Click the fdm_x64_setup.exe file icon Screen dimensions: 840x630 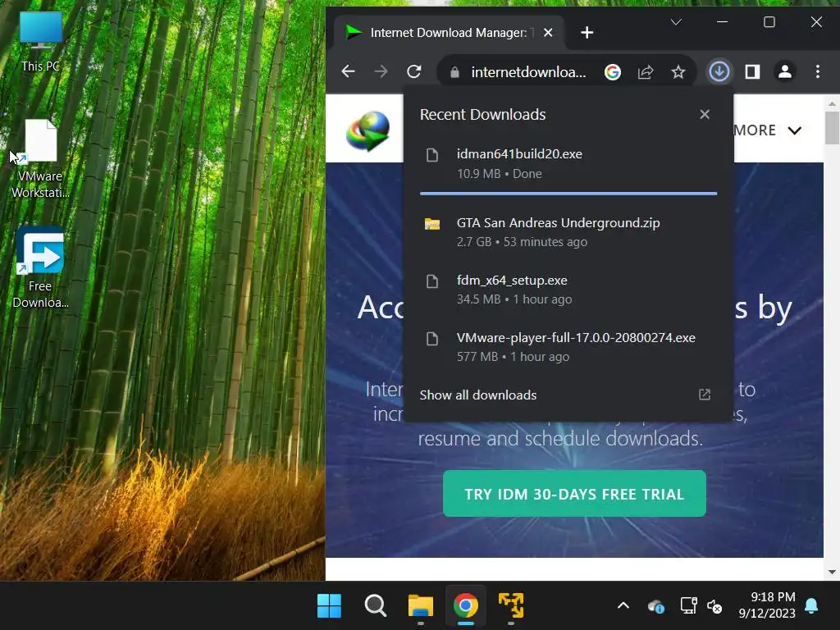tap(431, 281)
